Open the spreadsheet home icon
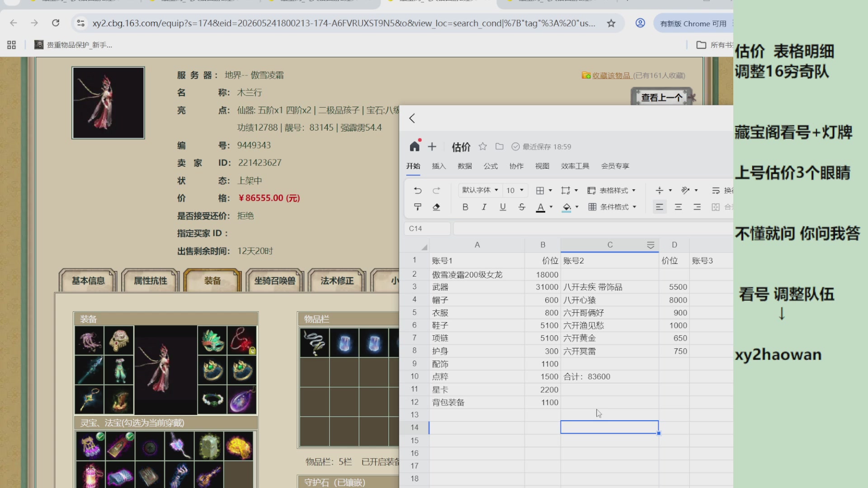The image size is (868, 488). 415,146
